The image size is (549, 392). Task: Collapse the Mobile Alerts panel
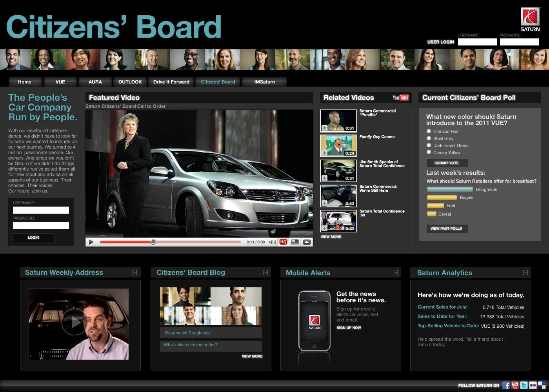396,272
